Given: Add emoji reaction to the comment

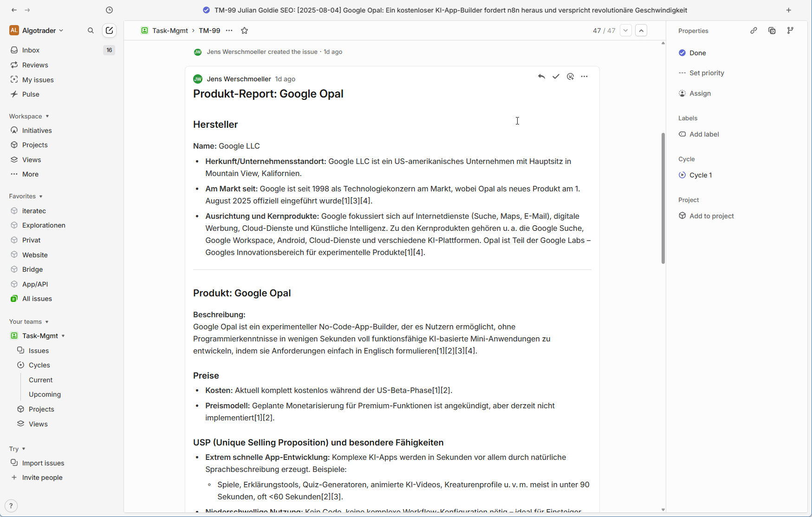Looking at the screenshot, I should click(x=570, y=77).
